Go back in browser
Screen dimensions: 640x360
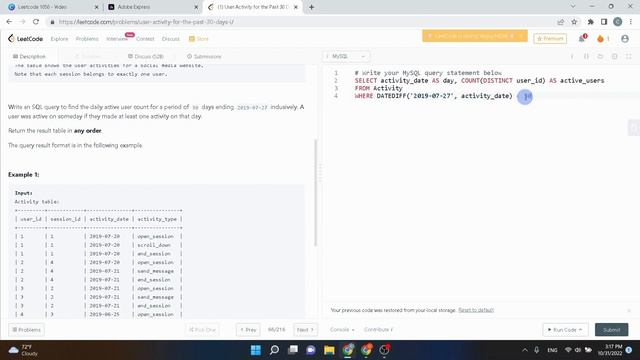point(9,22)
